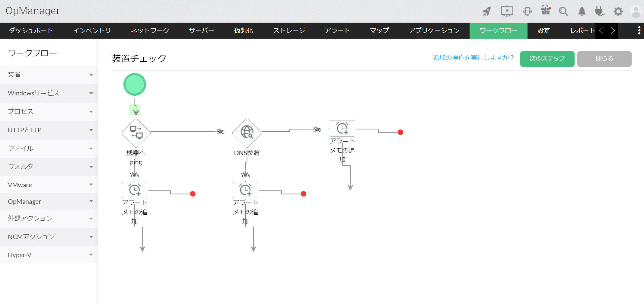Expand the 装置 section
Viewport: 644px width, 304px height.
point(49,75)
